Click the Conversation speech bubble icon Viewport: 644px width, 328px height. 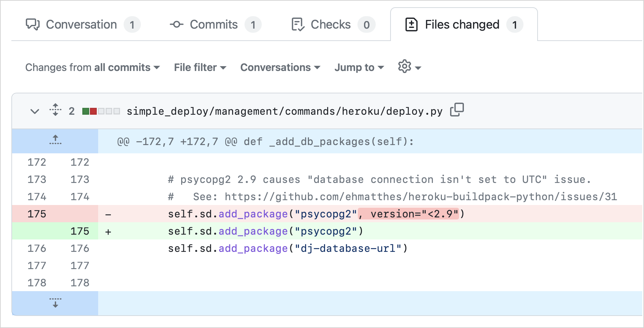coord(33,24)
